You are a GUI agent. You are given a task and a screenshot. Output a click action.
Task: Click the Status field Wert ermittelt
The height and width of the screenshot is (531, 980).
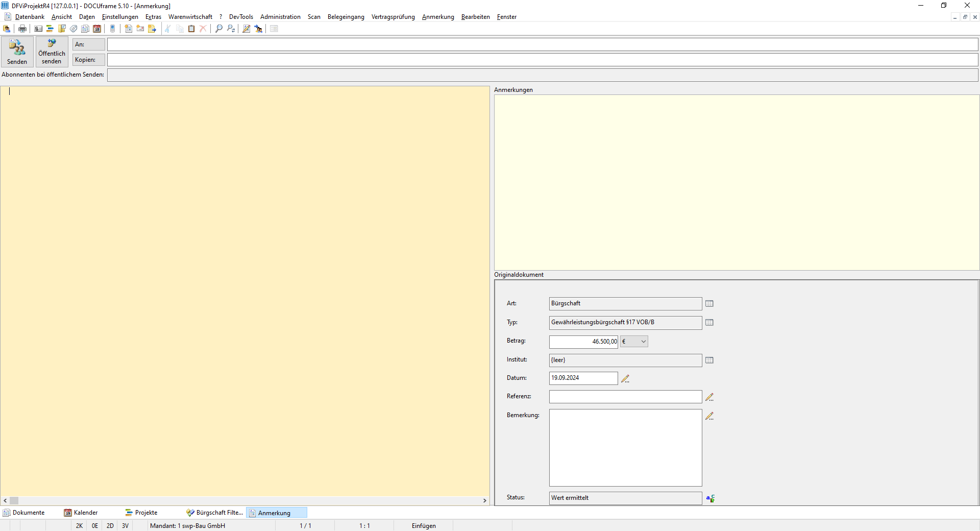click(625, 498)
